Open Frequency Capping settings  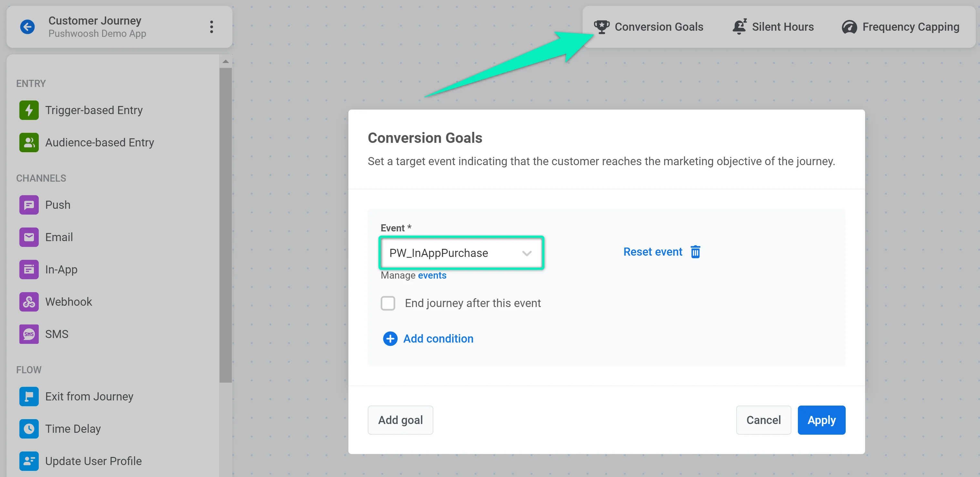(900, 26)
